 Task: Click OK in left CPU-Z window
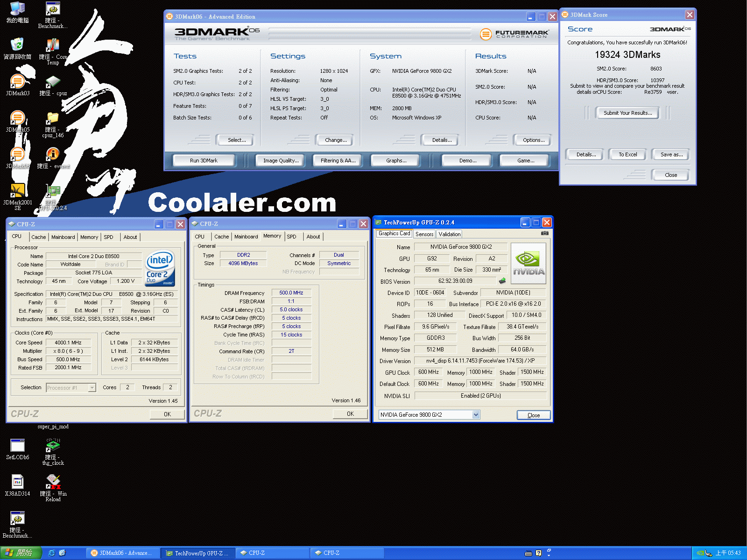(x=167, y=414)
